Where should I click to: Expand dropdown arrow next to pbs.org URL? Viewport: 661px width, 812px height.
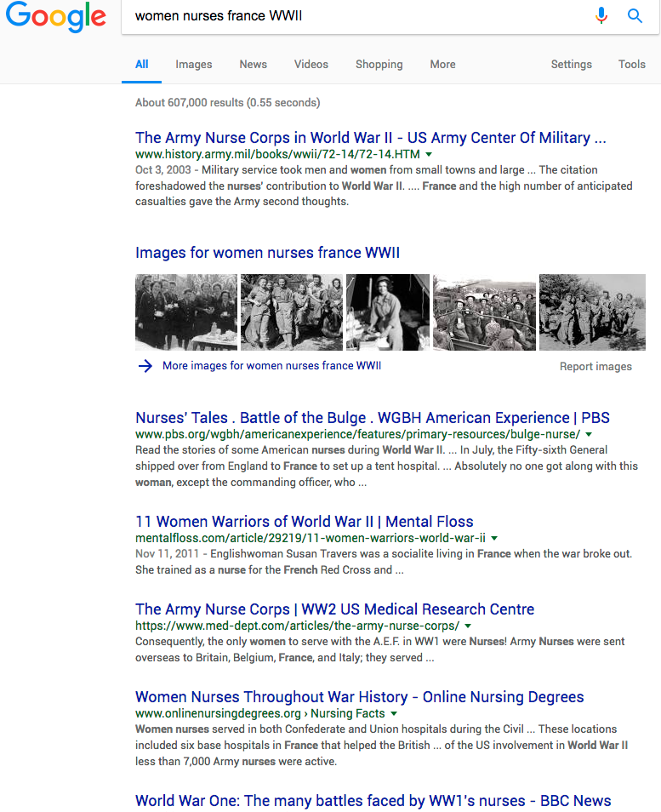click(x=589, y=434)
